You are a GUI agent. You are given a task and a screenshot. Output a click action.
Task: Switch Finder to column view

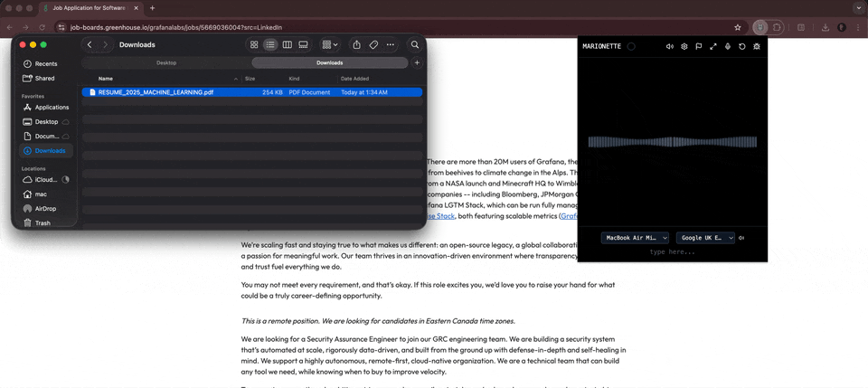click(x=287, y=45)
